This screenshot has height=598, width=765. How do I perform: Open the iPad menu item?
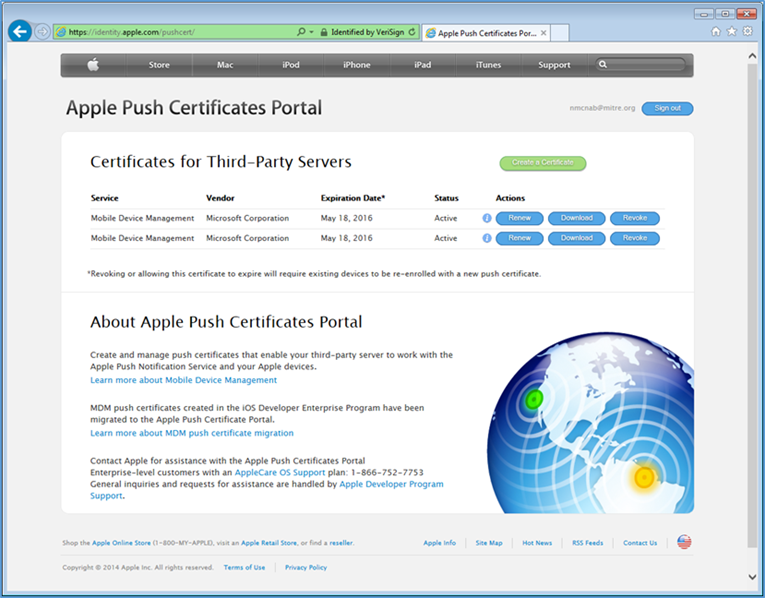pos(423,65)
